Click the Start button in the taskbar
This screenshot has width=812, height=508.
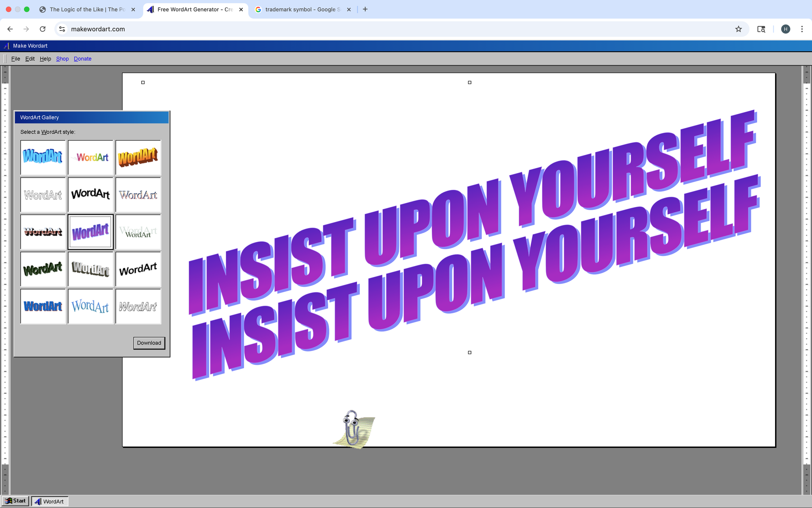[x=15, y=501]
